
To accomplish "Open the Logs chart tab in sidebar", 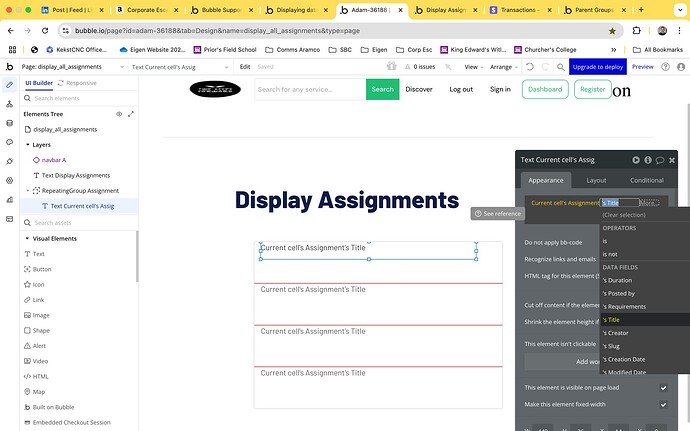I will point(9,200).
